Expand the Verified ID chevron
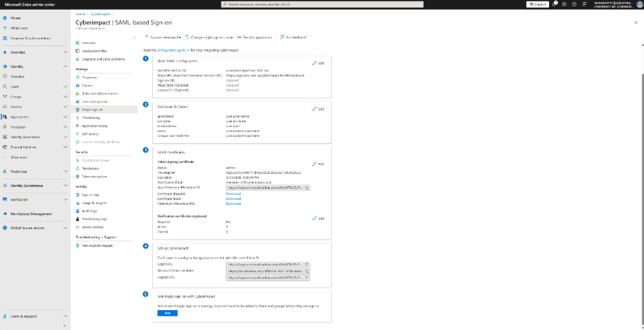Viewport: 644px width, 330px height. 65,199
